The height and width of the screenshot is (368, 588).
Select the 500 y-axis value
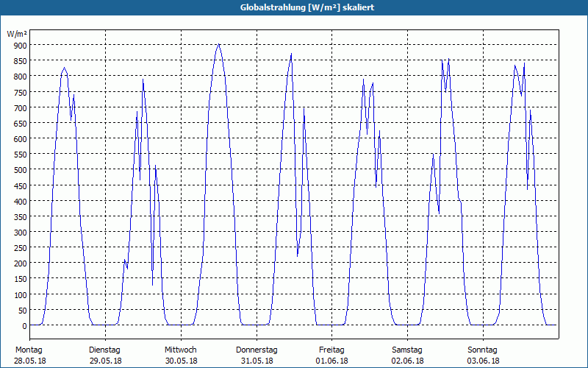[21, 170]
